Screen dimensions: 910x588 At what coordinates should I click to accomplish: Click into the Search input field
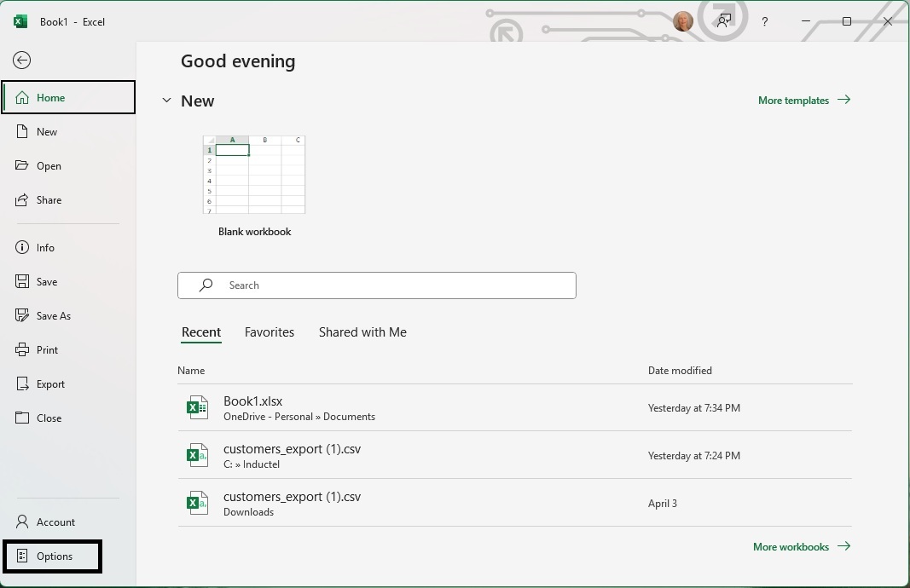pyautogui.click(x=392, y=285)
